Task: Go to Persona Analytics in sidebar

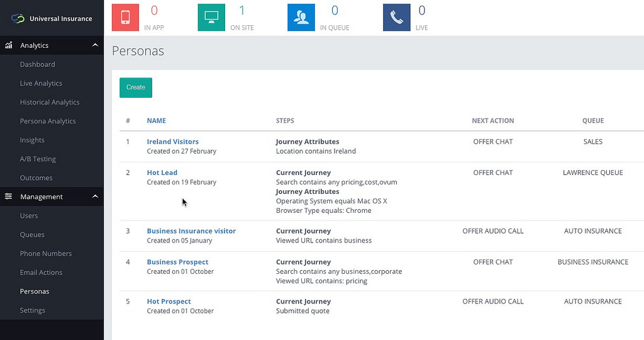Action: [x=48, y=121]
